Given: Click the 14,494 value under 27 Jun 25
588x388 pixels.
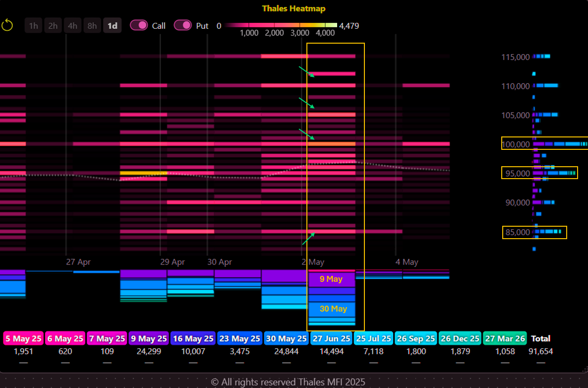Looking at the screenshot, I should click(x=332, y=352).
